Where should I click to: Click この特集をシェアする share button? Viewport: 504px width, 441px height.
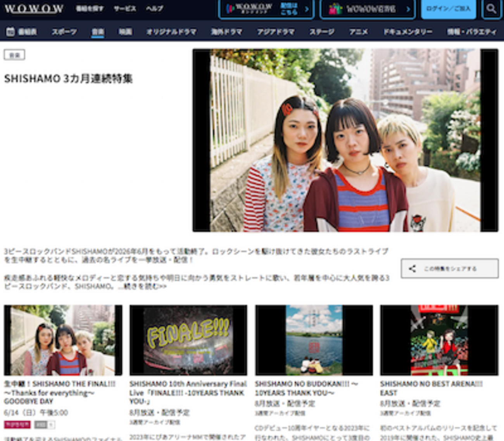tap(450, 269)
